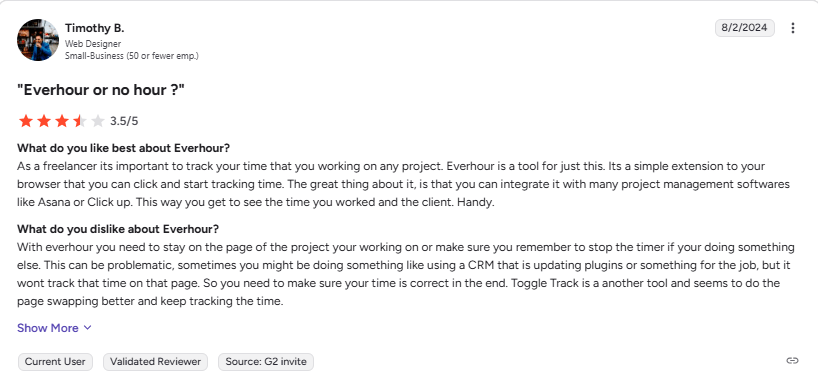818x381 pixels.
Task: Click the half-filled fourth star
Action: click(80, 122)
